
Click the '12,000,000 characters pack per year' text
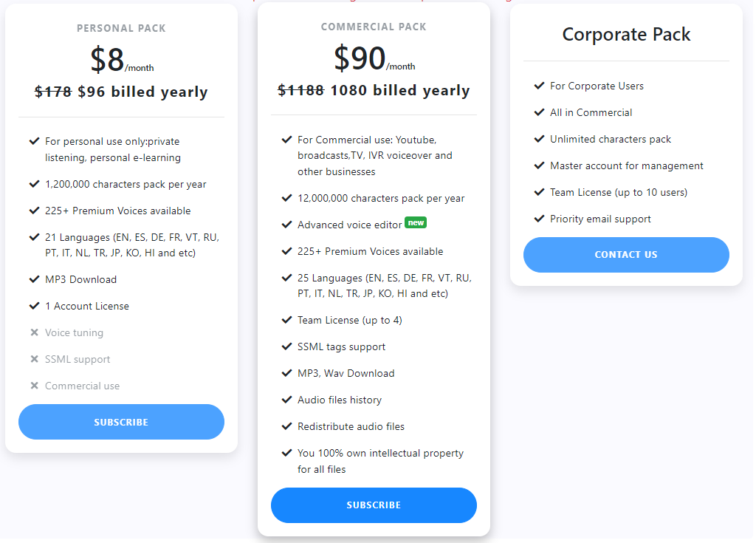(x=381, y=199)
